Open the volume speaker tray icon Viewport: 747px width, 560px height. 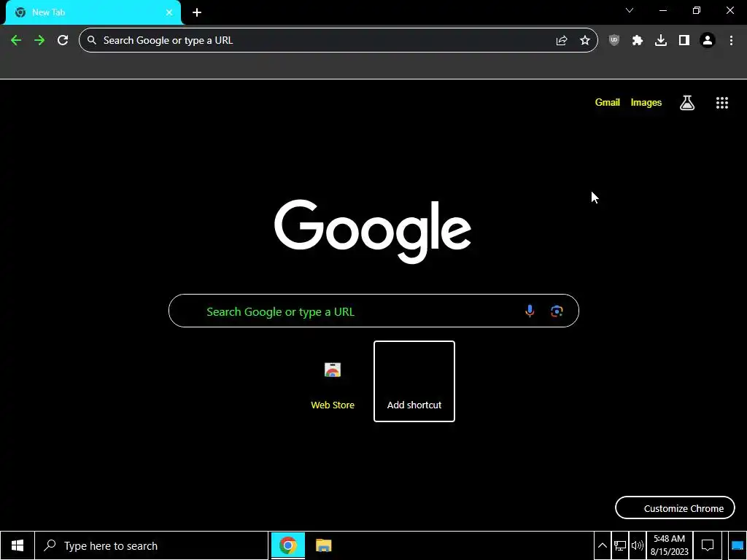[x=638, y=545]
